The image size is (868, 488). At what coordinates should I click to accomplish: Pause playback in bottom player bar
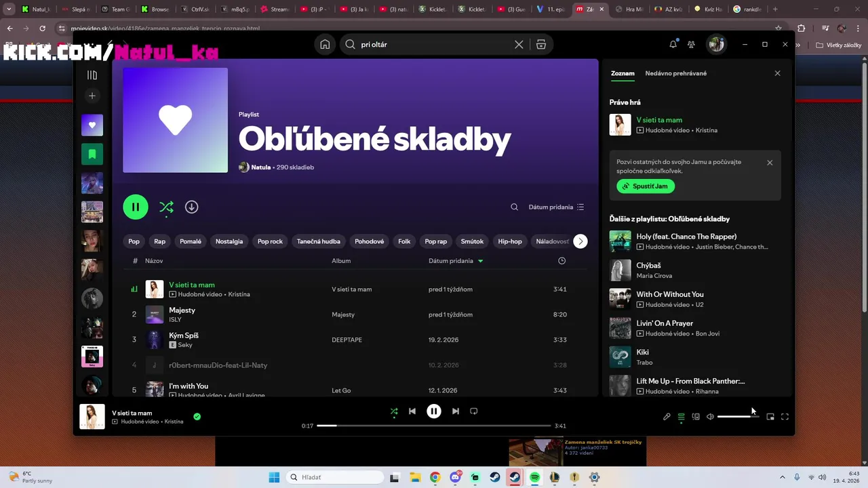(x=434, y=411)
